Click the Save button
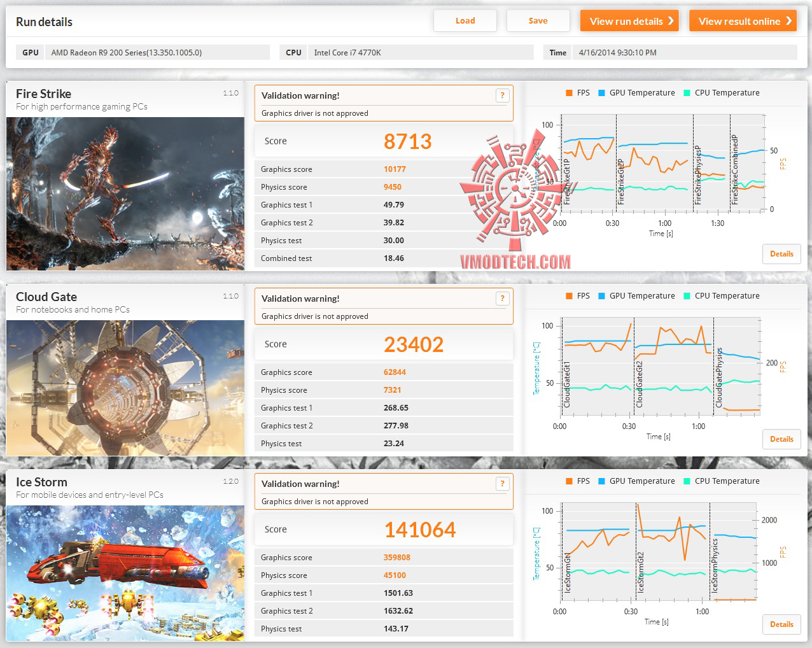The height and width of the screenshot is (648, 812). (x=538, y=20)
